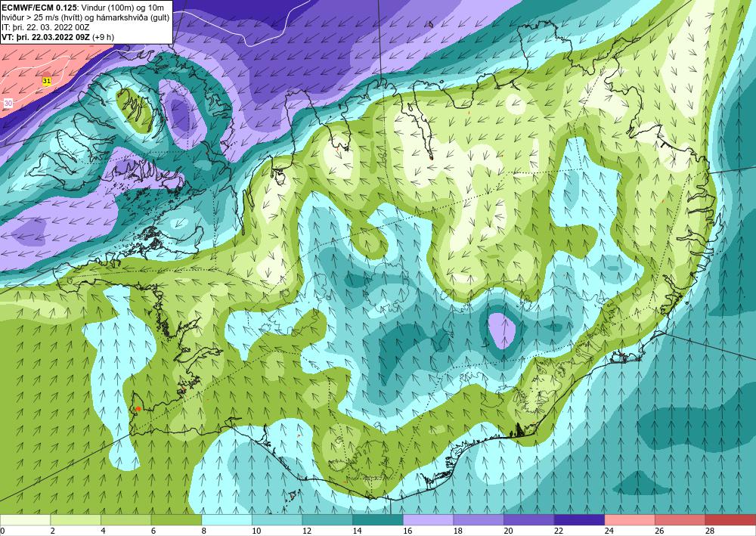Click the pale yellow 0–2 m/s legend swatch
The width and height of the screenshot is (756, 536).
25,520
